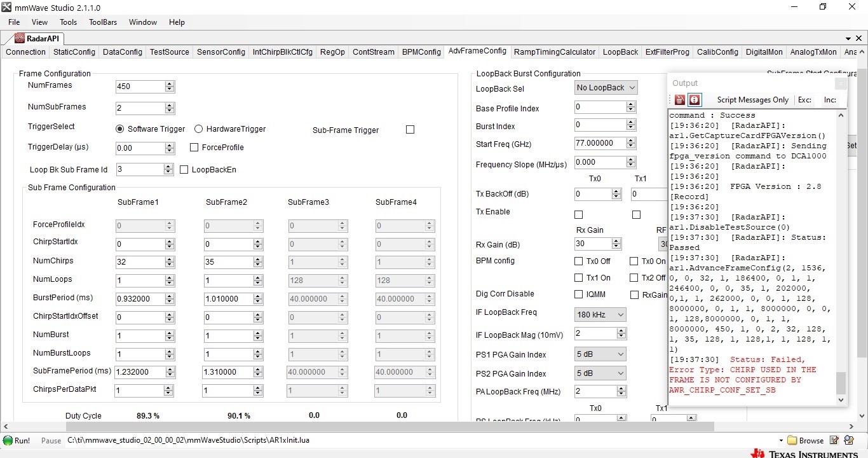Viewport: 868px width, 458px height.
Task: Switch to the Connection tab
Action: tap(25, 52)
